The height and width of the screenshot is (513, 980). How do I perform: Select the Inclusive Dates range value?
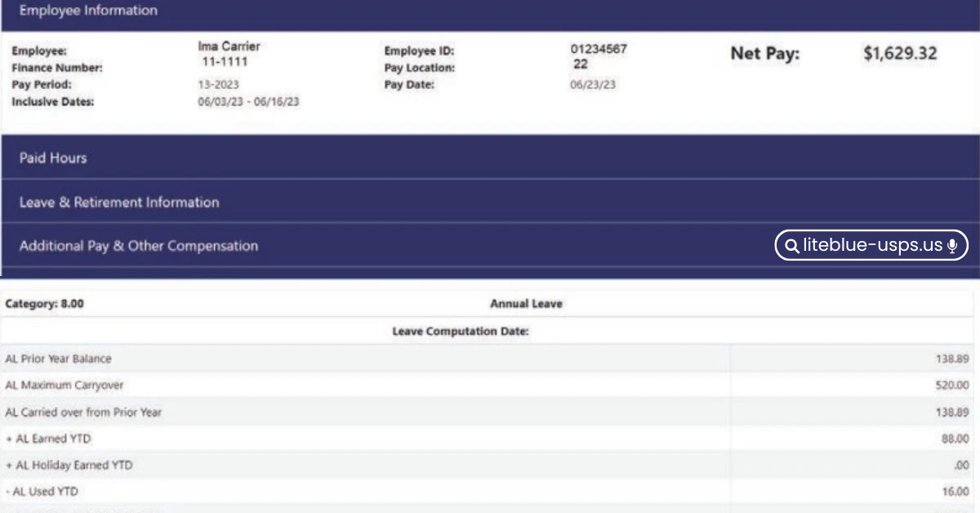pos(248,102)
